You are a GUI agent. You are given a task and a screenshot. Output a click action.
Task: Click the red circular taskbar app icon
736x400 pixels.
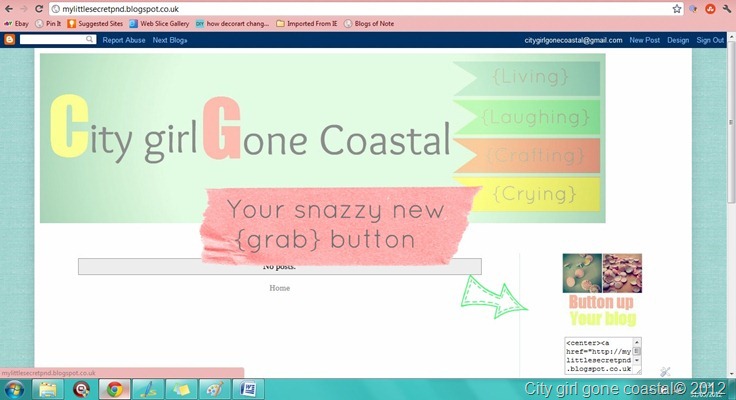pyautogui.click(x=81, y=389)
